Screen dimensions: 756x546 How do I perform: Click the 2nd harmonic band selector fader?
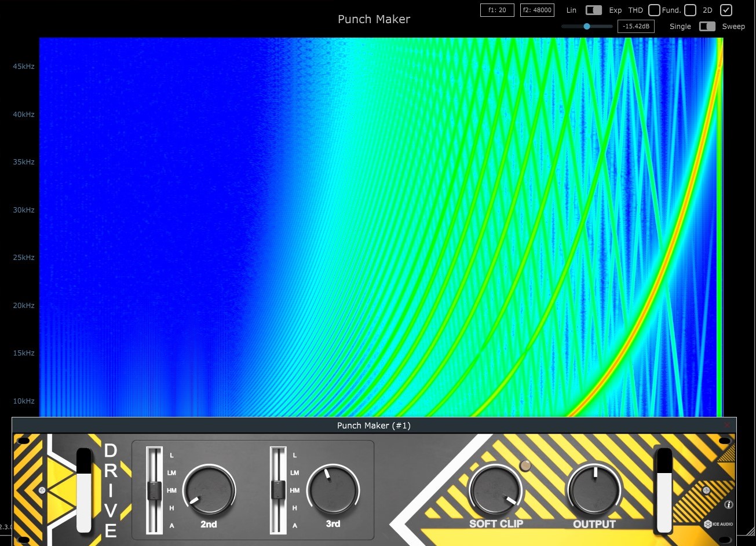pos(154,491)
